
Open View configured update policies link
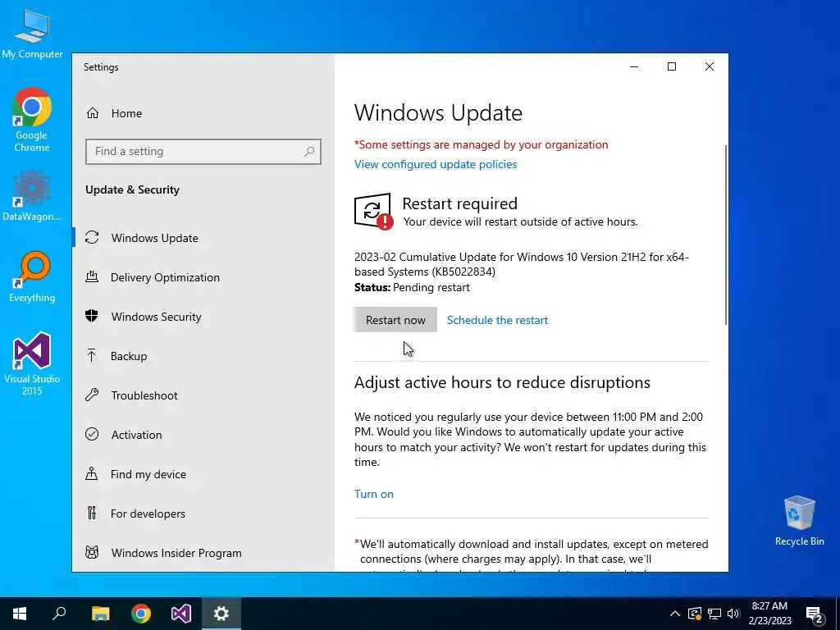tap(436, 164)
